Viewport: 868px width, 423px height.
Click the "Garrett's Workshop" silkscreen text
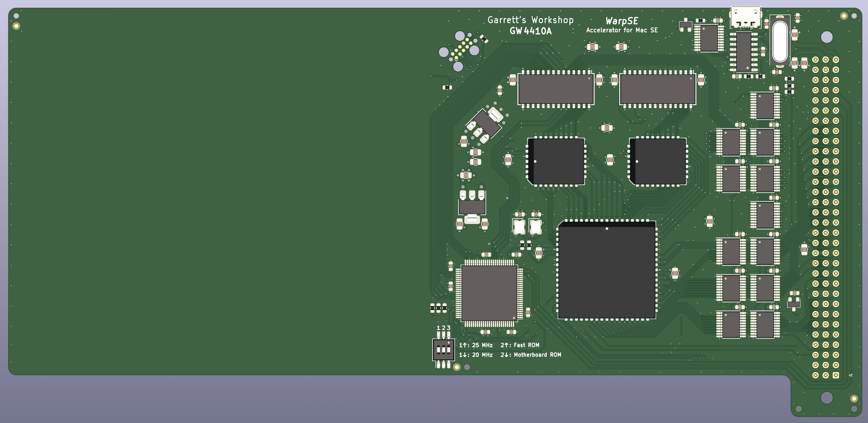coord(530,20)
